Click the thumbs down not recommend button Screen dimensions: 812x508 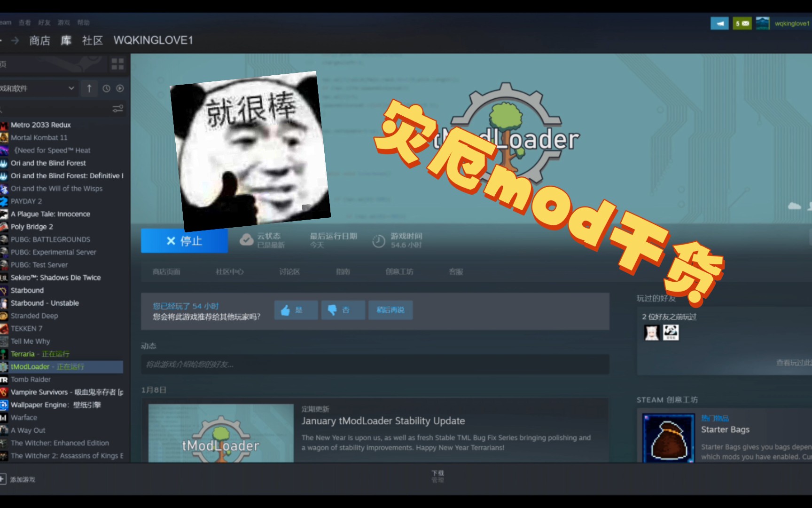click(343, 310)
